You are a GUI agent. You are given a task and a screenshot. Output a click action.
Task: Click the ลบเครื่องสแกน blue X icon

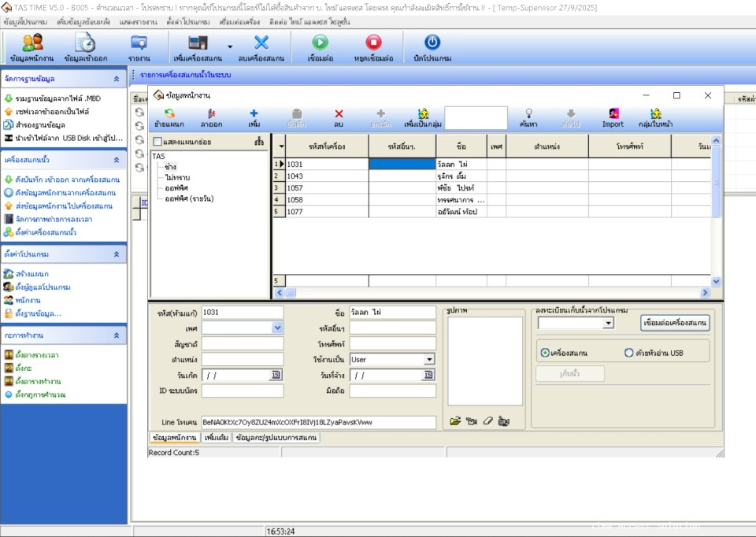[261, 43]
